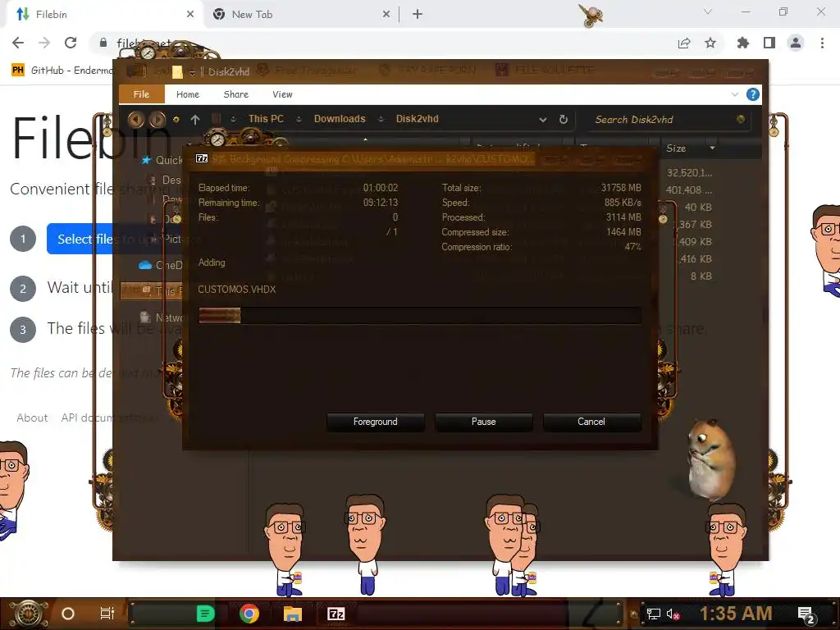Open Chrome side panel icon
The image size is (840, 630).
click(769, 43)
